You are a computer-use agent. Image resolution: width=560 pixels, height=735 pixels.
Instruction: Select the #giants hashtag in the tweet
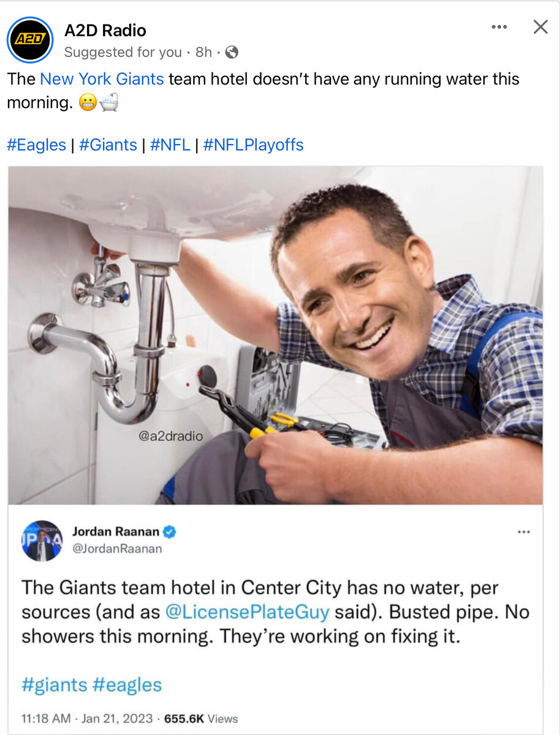coord(55,684)
